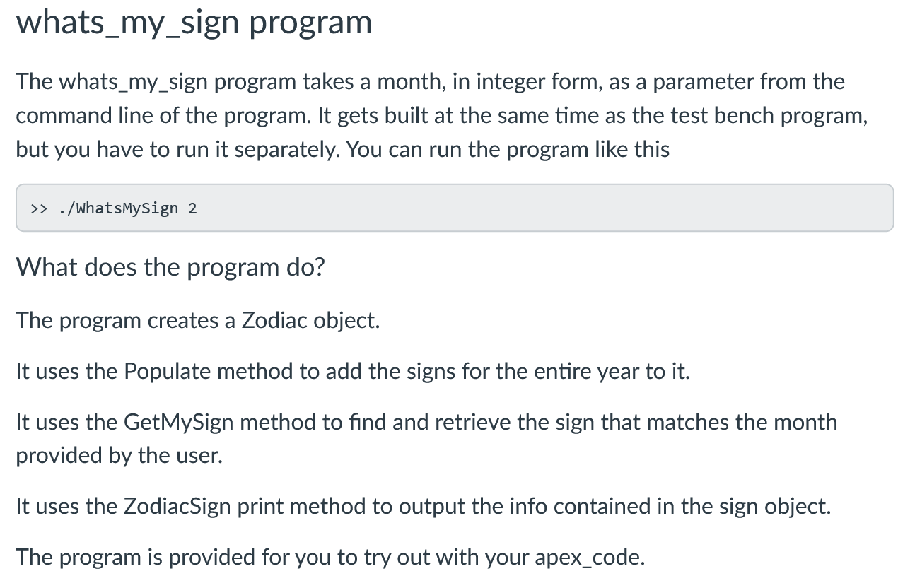Click the first paragraph starting 'The whats_my_sign program takes'
This screenshot has width=898, height=588.
point(442,116)
